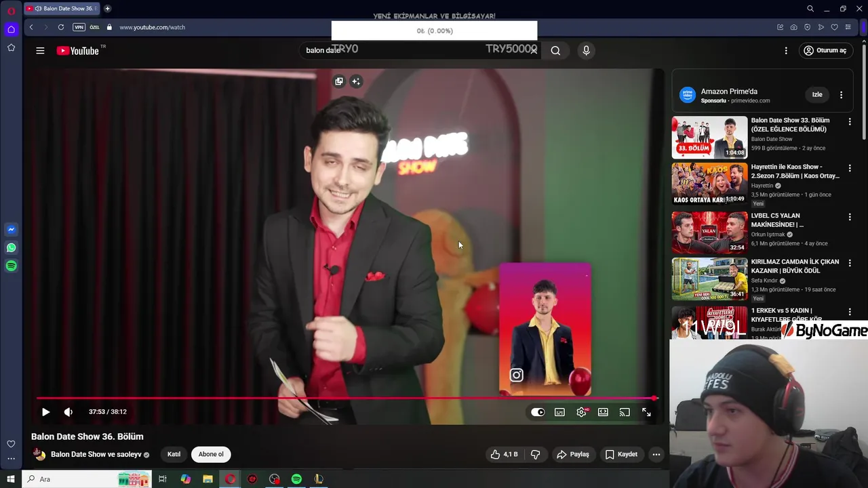Open Messenger in Opera sidebar

pyautogui.click(x=11, y=230)
